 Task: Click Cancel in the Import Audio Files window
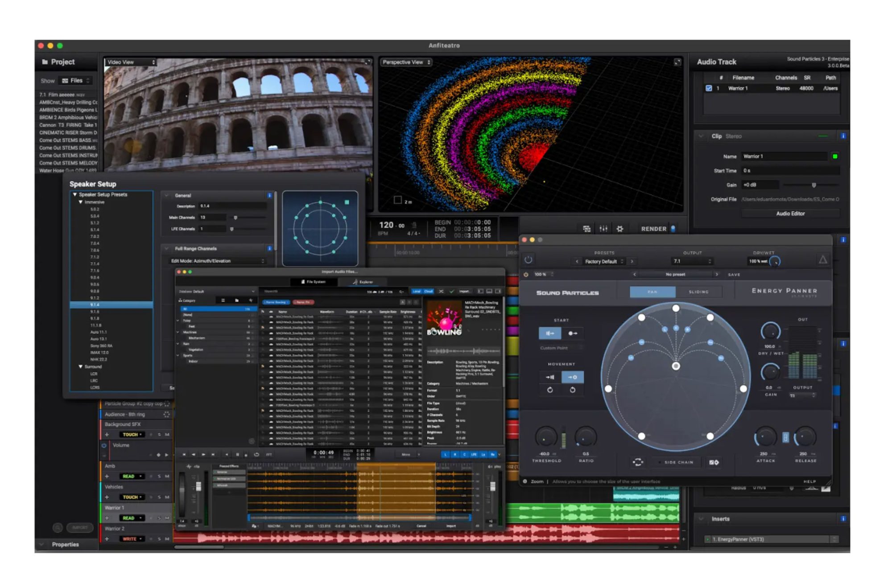point(421,526)
